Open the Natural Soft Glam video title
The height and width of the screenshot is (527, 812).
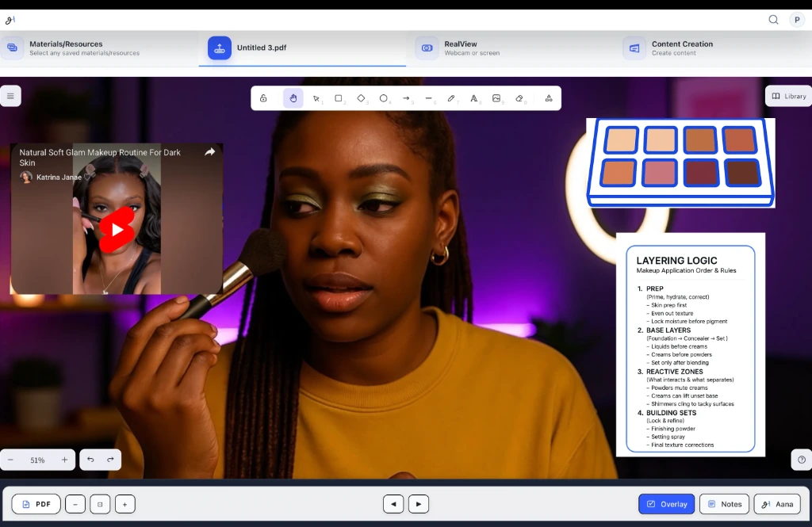pos(100,158)
